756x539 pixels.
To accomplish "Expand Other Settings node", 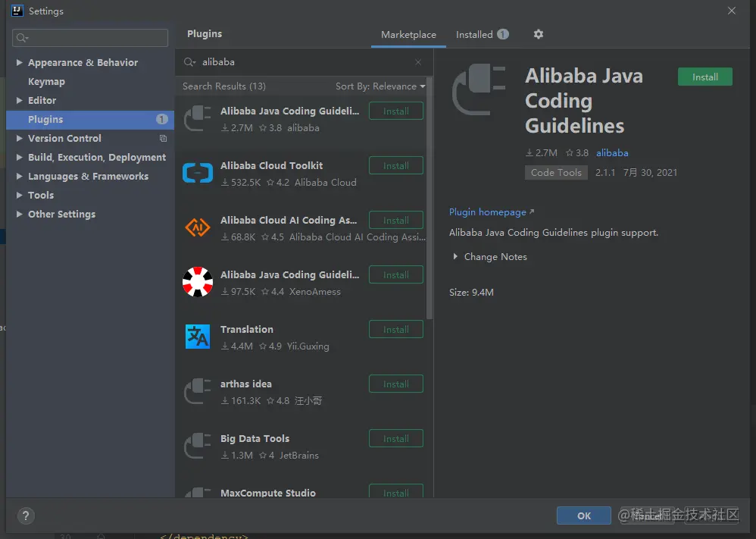I will click(19, 214).
